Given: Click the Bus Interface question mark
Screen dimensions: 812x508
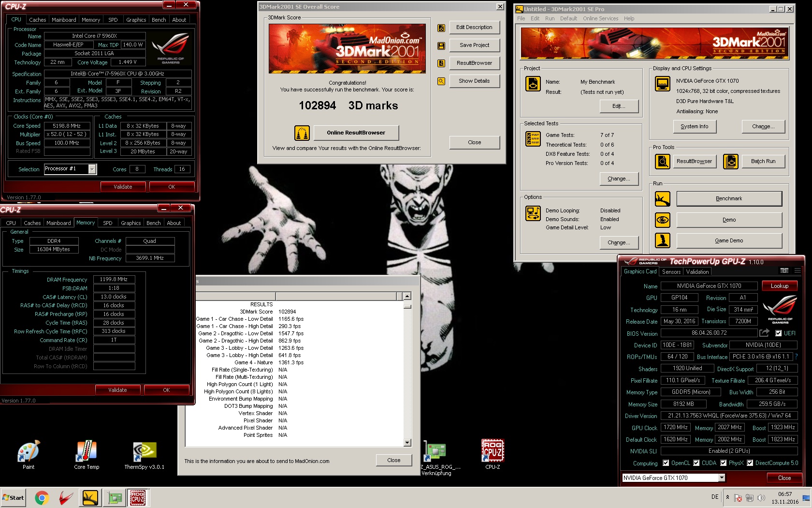Looking at the screenshot, I should point(796,357).
